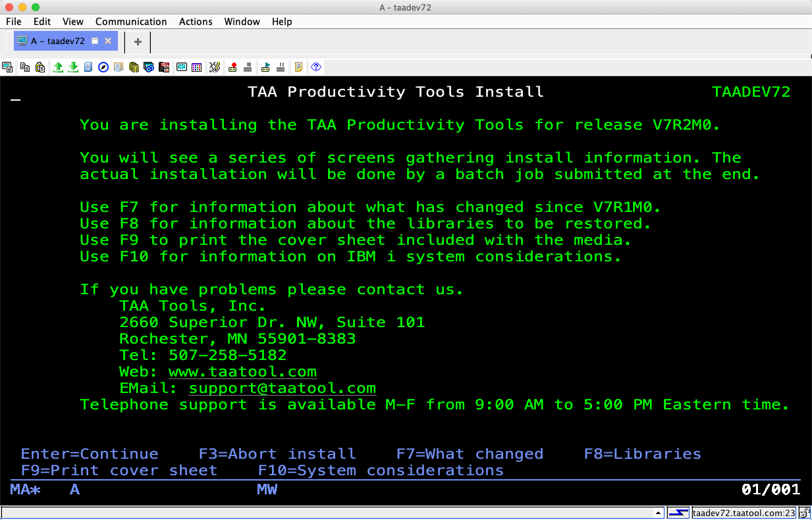Click the "Telephone support is available" line

coord(435,405)
